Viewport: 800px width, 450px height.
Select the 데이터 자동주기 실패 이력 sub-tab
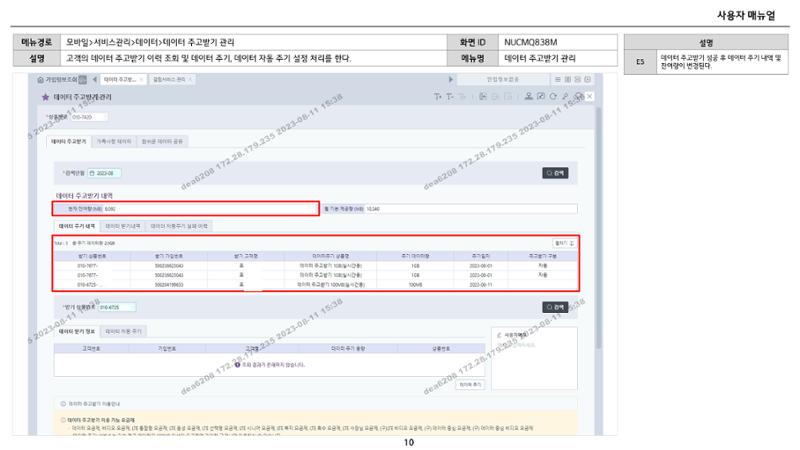(x=179, y=226)
